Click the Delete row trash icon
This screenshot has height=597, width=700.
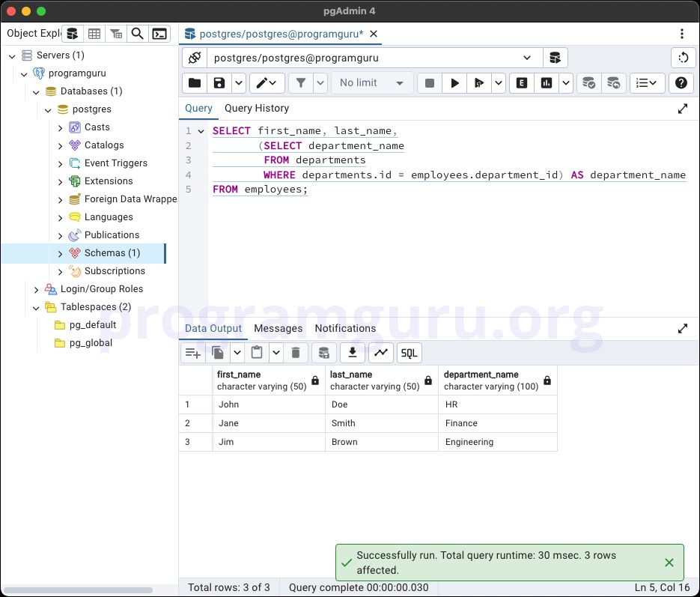[296, 353]
